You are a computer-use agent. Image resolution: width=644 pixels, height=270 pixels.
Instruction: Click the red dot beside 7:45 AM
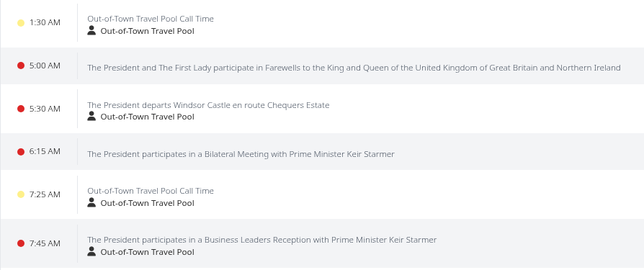[21, 244]
